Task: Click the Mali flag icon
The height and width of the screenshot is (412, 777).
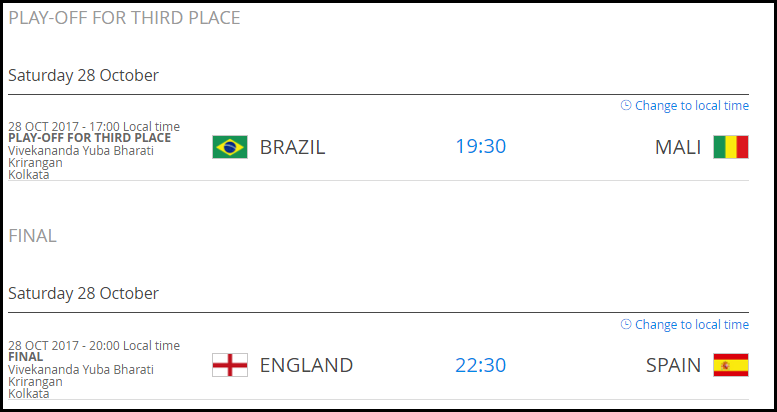Action: [x=731, y=147]
